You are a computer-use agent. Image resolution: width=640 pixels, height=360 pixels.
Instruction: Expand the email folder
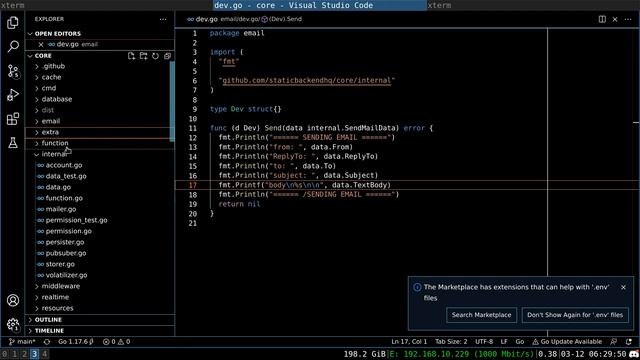98,121
